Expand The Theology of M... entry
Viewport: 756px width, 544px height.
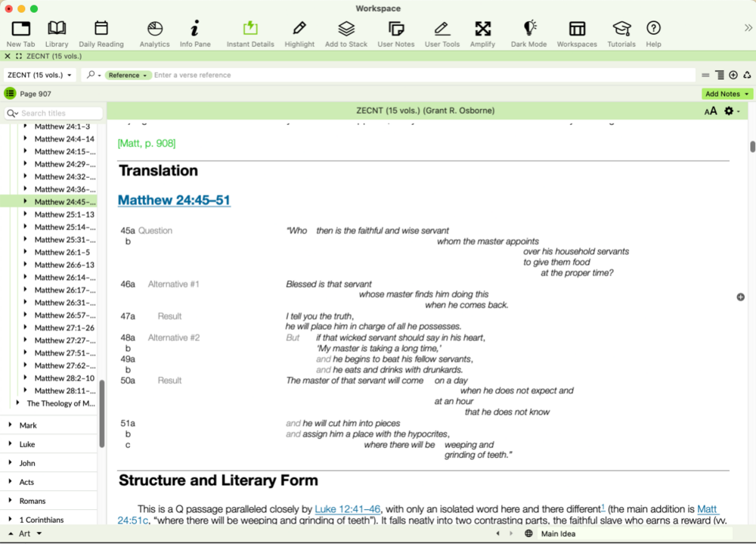(18, 403)
